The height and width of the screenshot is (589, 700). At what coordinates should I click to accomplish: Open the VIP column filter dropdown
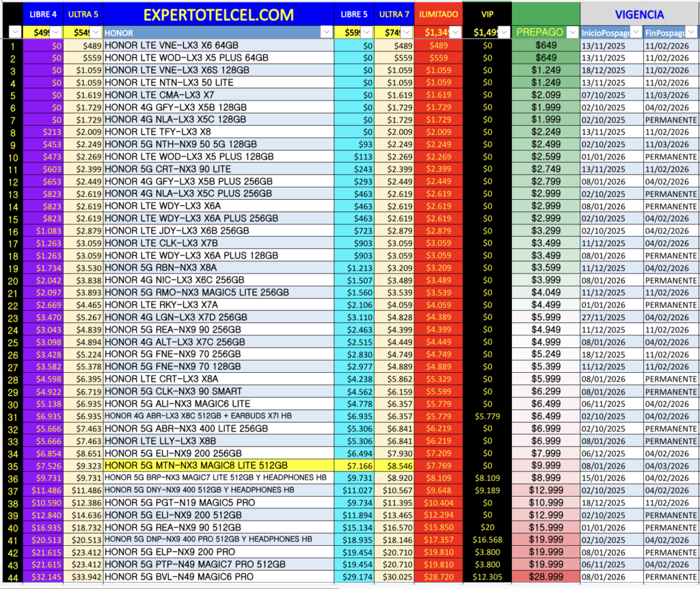[x=504, y=32]
